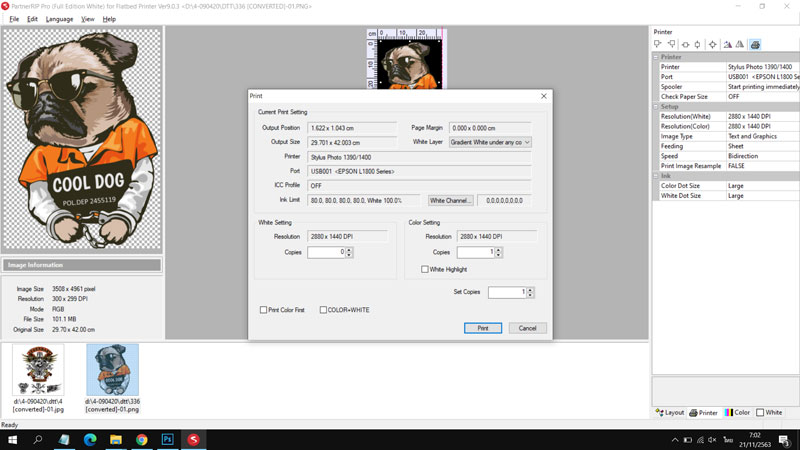Open File Explorer from the taskbar

point(116,439)
